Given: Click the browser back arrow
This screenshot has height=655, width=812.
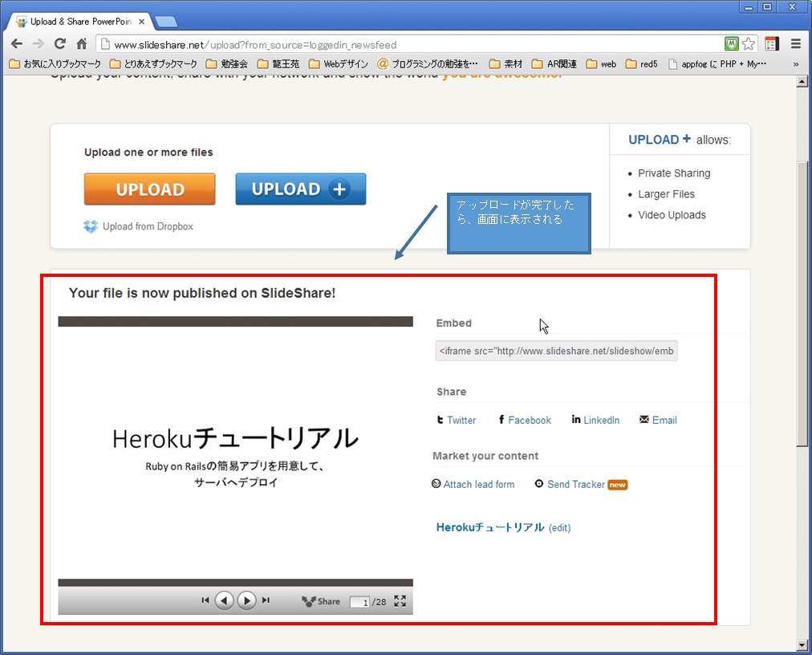Looking at the screenshot, I should click(17, 44).
